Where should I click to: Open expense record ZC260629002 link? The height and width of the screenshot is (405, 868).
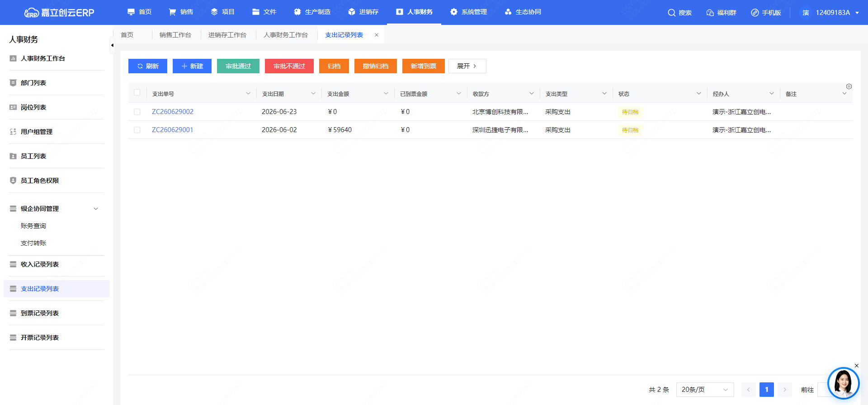(173, 112)
